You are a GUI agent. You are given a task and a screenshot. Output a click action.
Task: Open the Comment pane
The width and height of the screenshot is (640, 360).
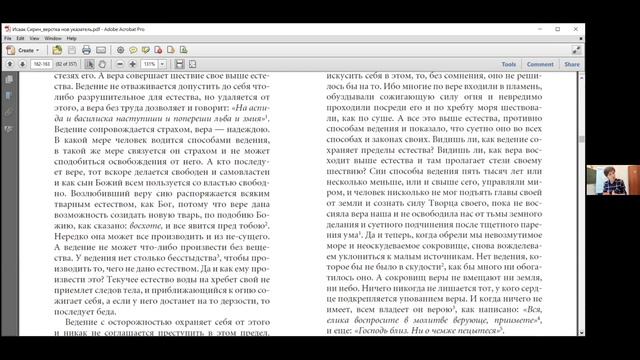pos(540,64)
